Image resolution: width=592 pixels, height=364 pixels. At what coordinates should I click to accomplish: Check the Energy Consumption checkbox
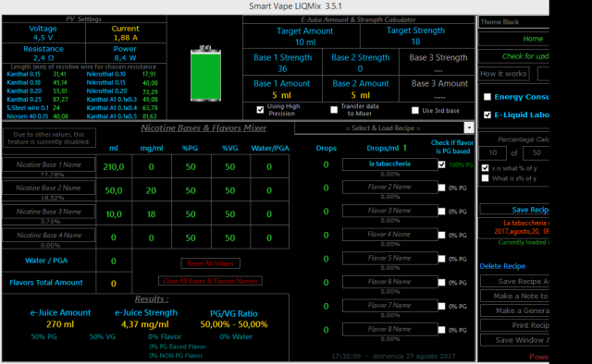(487, 97)
